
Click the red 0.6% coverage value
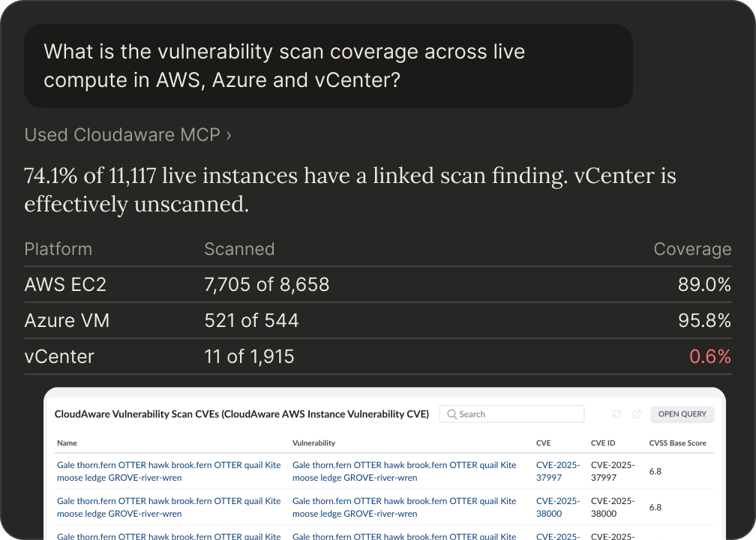click(x=710, y=357)
